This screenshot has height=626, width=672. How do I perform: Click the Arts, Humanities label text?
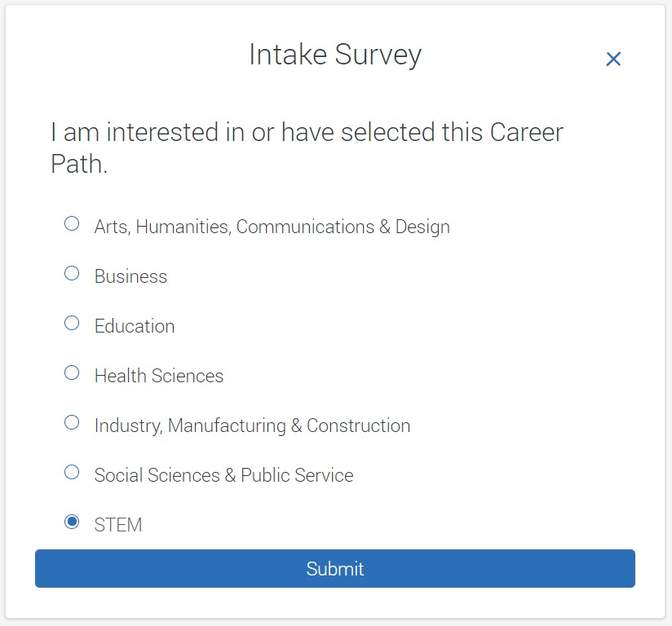[272, 227]
